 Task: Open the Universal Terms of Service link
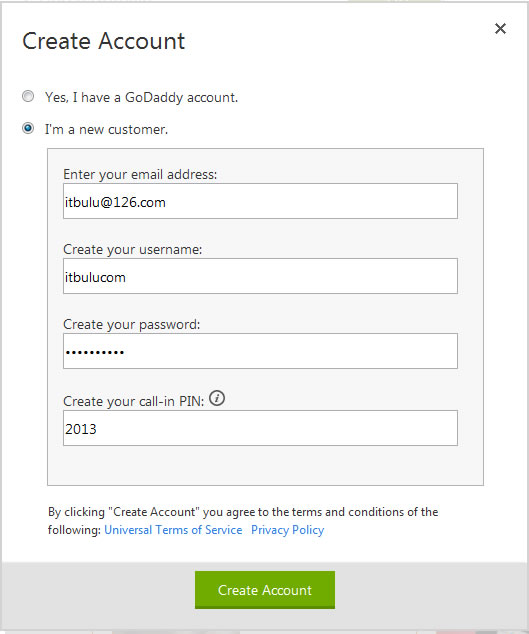coord(173,530)
